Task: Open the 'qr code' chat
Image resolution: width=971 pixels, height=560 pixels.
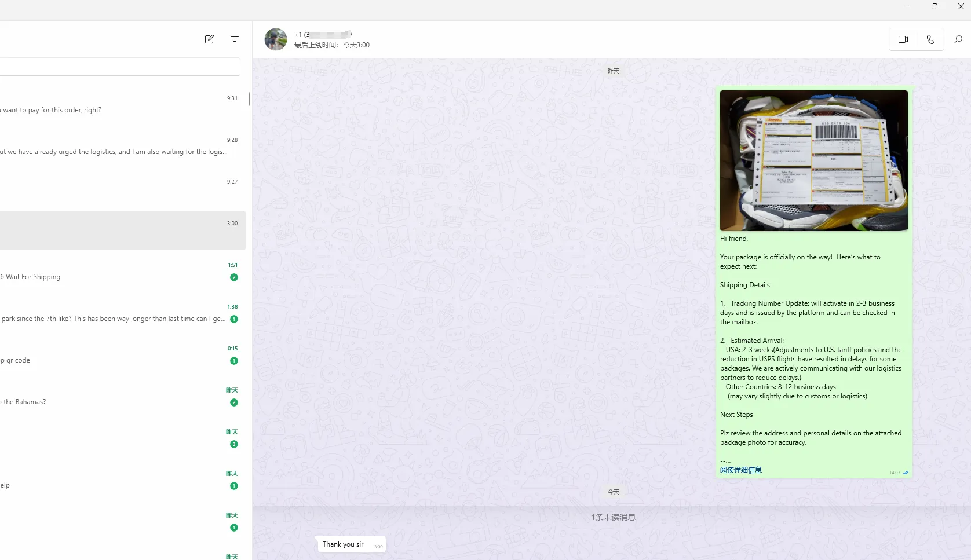Action: (x=123, y=356)
